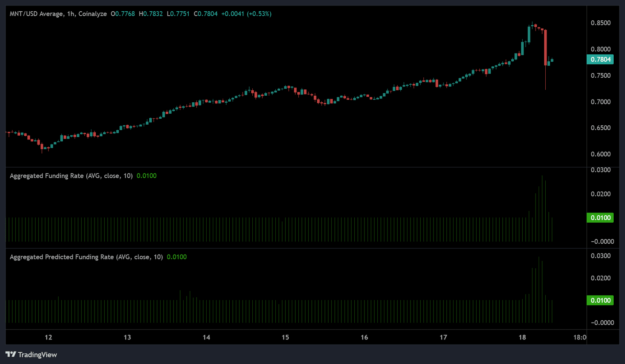Select the Aggregated Funding Rate indicator title
625x364 pixels.
pyautogui.click(x=71, y=176)
